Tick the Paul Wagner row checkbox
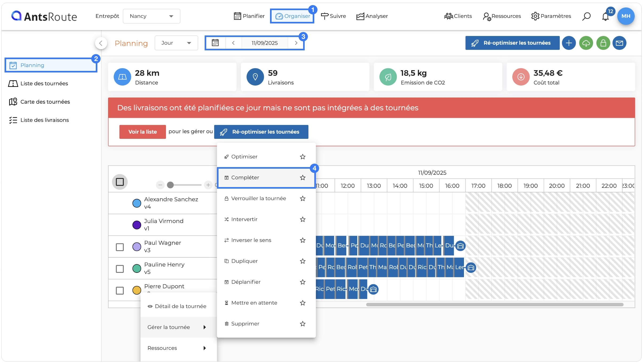This screenshot has height=364, width=643. tap(120, 247)
